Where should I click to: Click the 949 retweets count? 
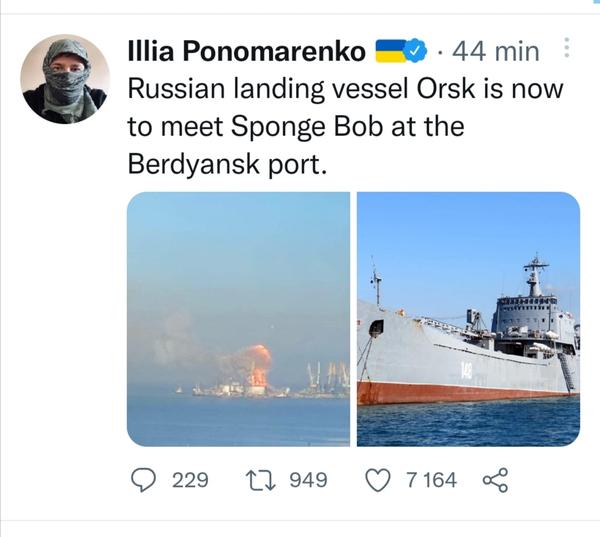pyautogui.click(x=308, y=480)
